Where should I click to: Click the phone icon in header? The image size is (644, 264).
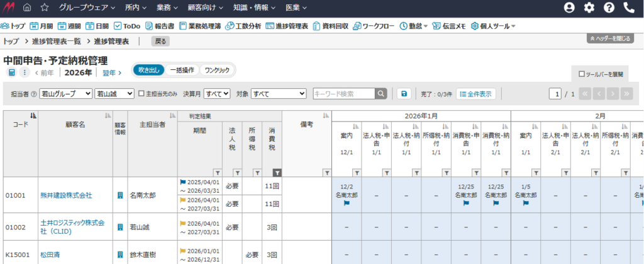tap(629, 8)
